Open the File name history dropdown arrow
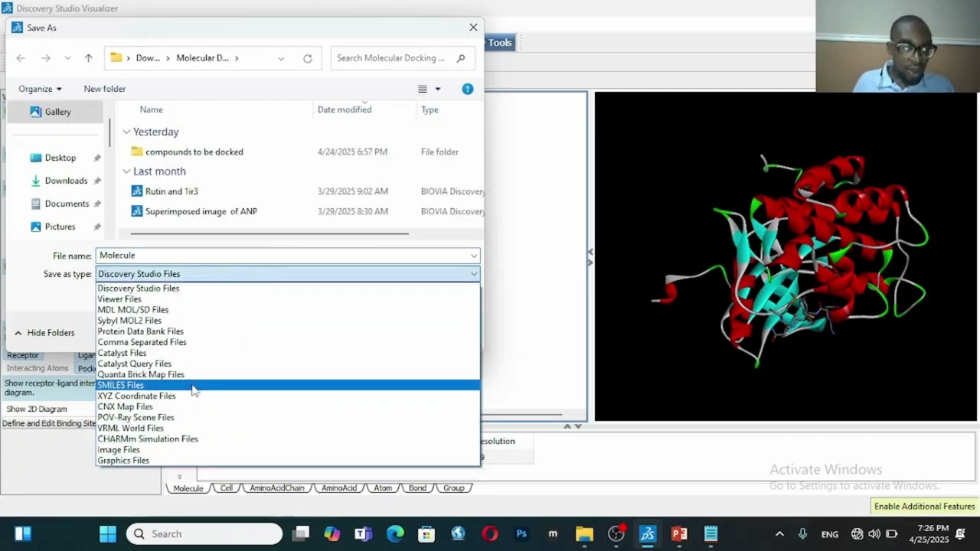The width and height of the screenshot is (980, 551). (474, 256)
